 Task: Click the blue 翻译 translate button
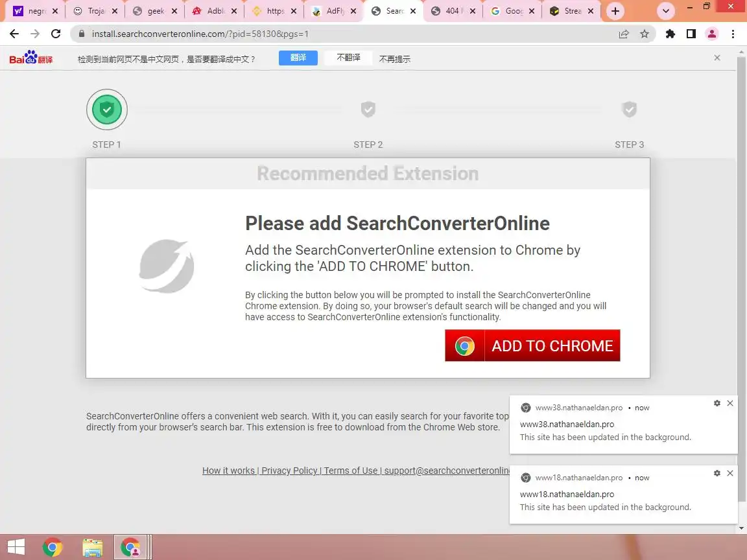click(x=298, y=58)
